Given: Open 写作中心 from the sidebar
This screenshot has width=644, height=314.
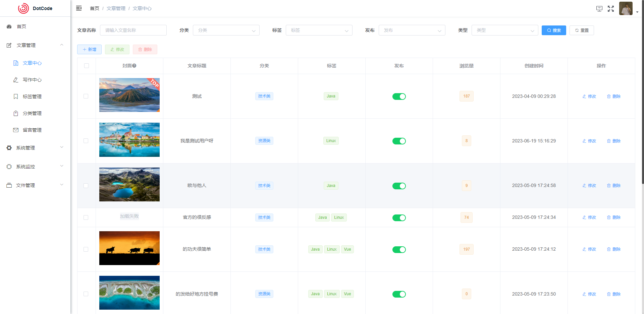Looking at the screenshot, I should 32,80.
